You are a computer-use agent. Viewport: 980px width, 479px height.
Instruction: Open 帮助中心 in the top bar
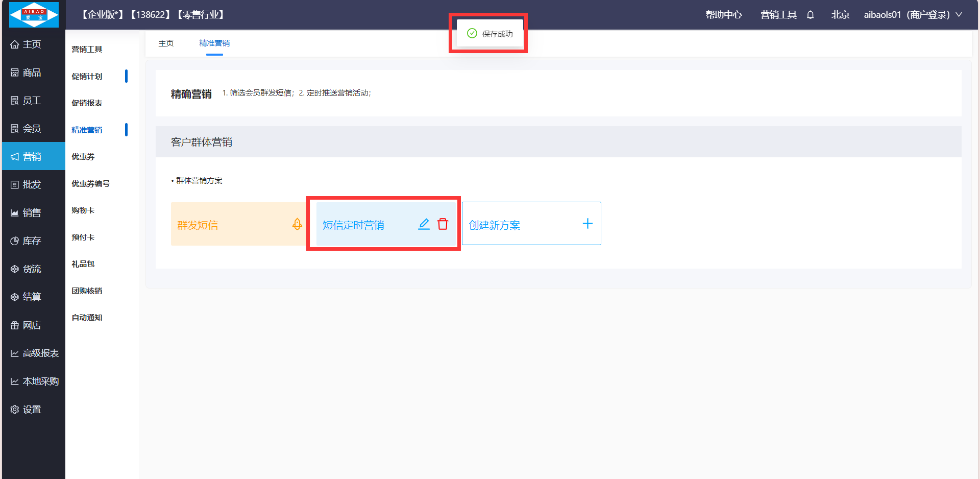click(723, 15)
